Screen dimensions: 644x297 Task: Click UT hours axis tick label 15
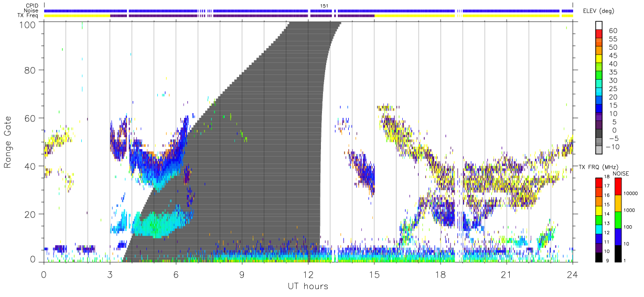click(374, 274)
